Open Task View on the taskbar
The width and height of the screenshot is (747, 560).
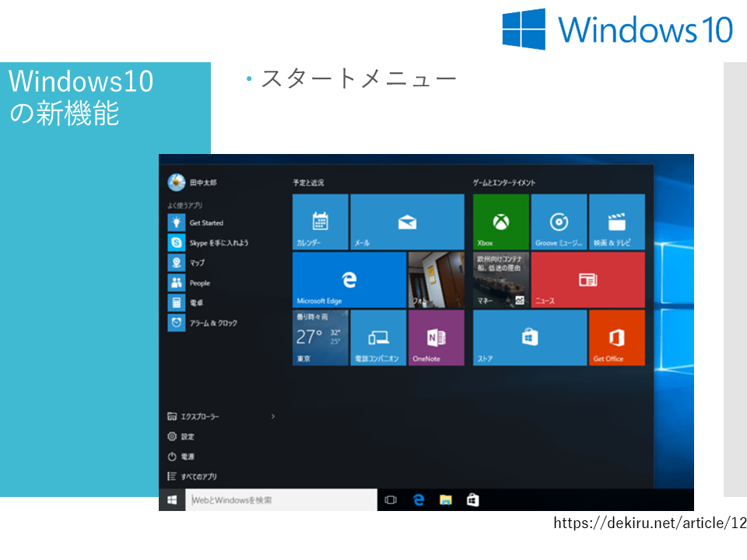[391, 499]
